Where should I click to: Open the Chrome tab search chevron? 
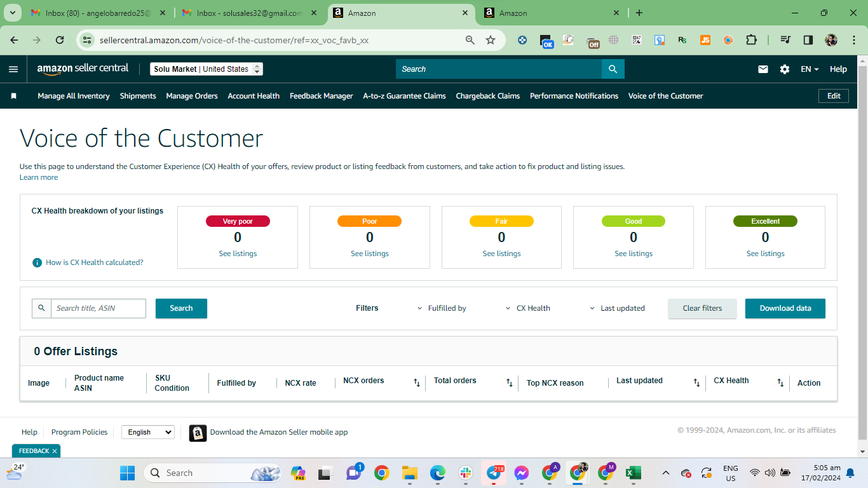coord(13,13)
